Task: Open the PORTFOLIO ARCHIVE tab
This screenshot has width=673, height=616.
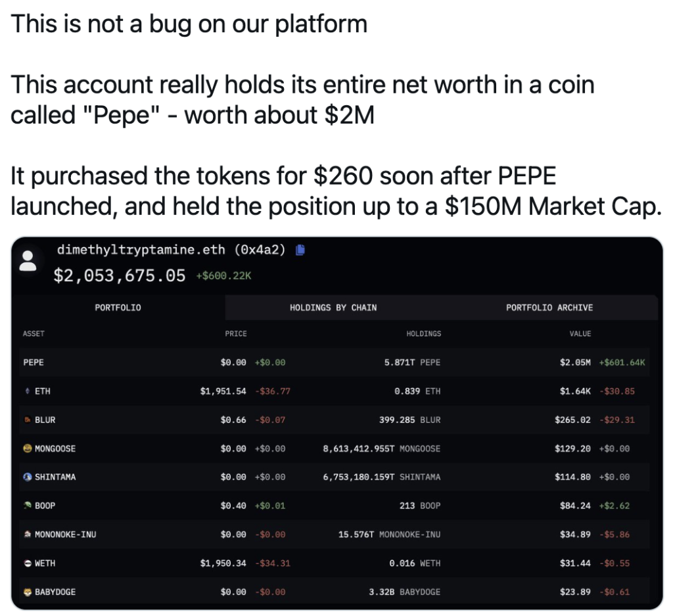Action: [x=549, y=307]
